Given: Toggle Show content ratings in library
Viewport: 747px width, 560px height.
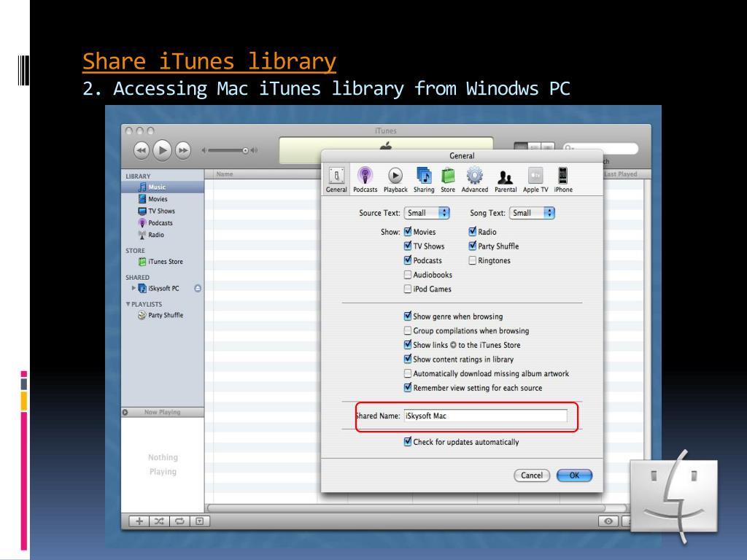Looking at the screenshot, I should pos(408,359).
